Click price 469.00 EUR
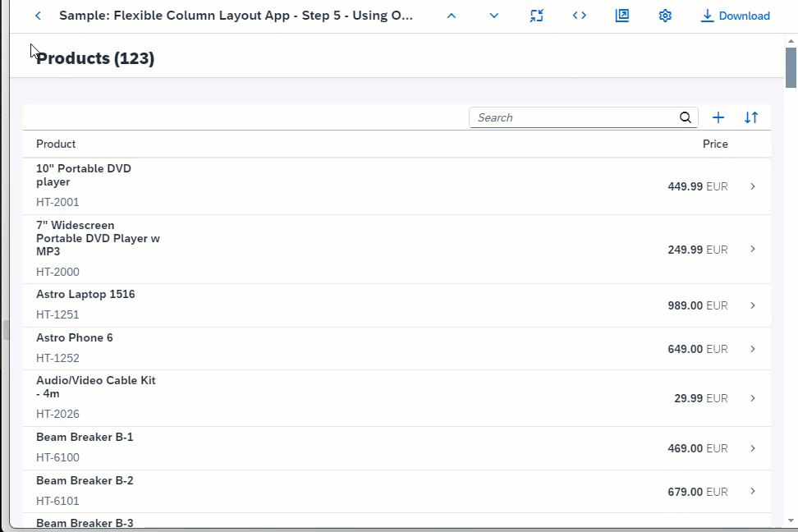Viewport: 798px width, 532px height. pos(698,448)
